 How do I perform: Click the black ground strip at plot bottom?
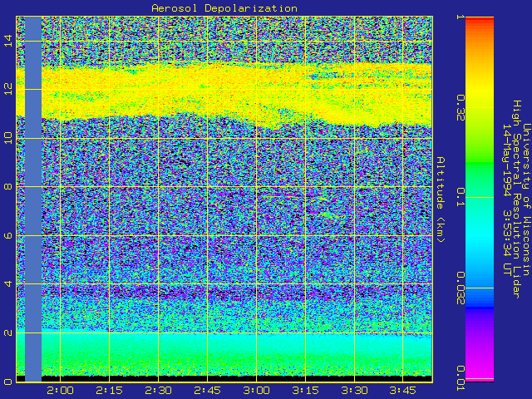224,378
